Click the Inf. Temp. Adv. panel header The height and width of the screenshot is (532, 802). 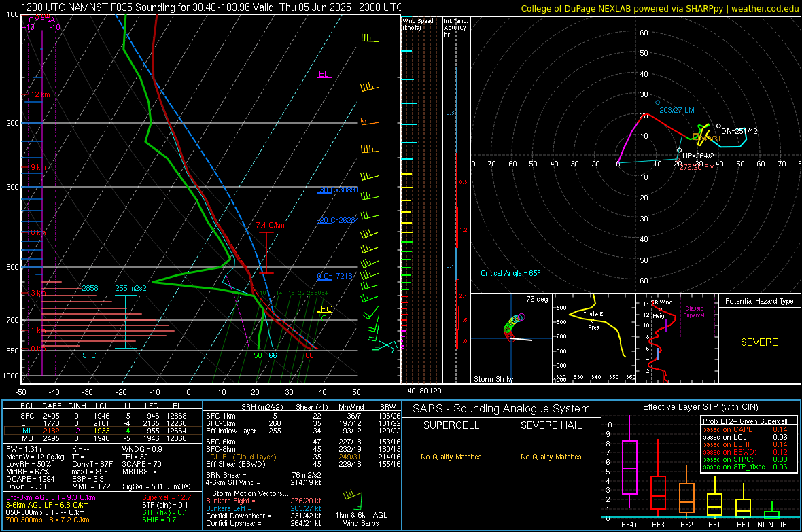tap(455, 28)
